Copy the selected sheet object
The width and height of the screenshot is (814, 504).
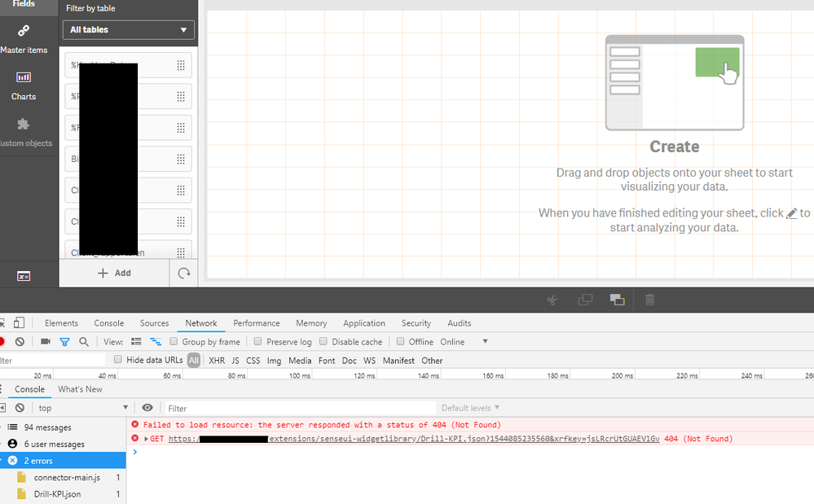pos(585,300)
